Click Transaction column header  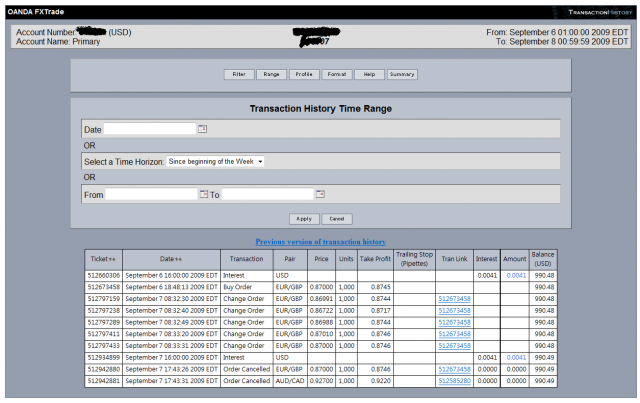click(247, 259)
